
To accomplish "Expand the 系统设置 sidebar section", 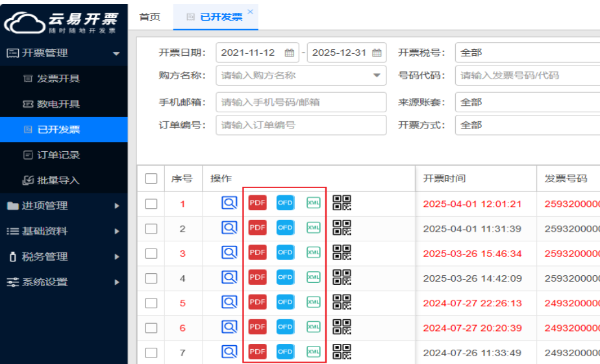I will (64, 282).
